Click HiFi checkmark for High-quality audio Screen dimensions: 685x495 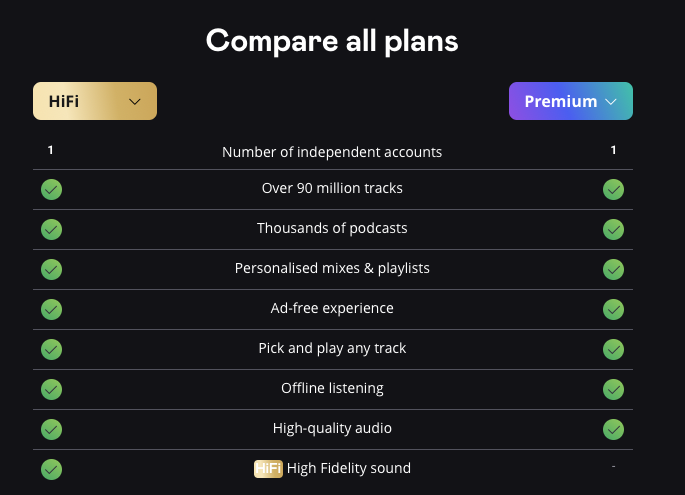pyautogui.click(x=51, y=429)
